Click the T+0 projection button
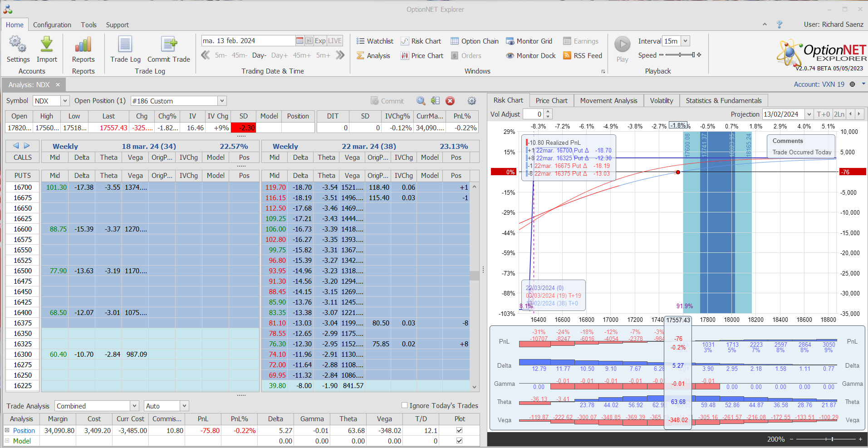Viewport: 868px width, 448px height. coord(823,114)
